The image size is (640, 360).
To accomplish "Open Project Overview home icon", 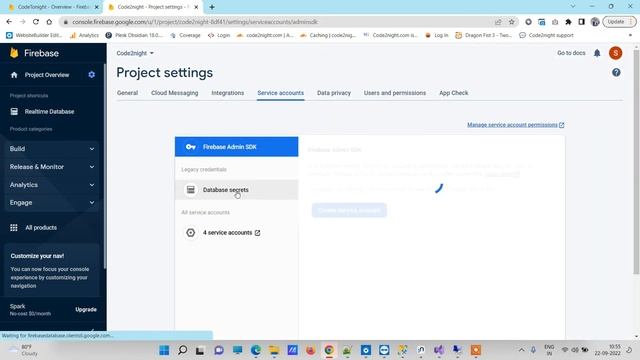I will [x=14, y=75].
